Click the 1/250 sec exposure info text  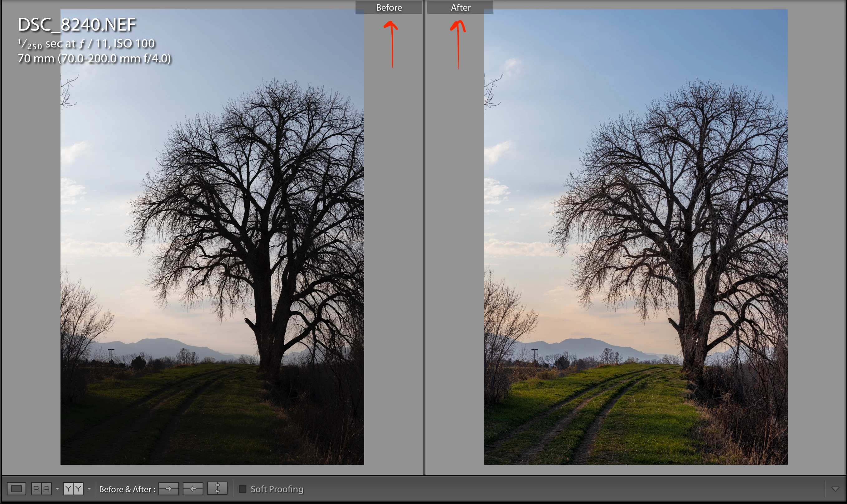coord(86,44)
